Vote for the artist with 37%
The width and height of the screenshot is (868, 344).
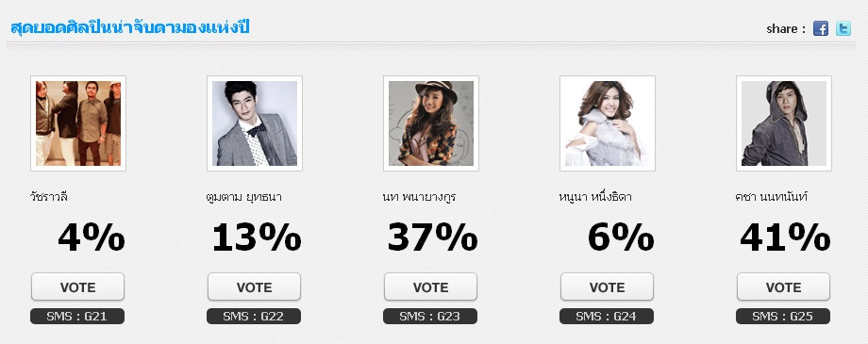click(x=430, y=287)
